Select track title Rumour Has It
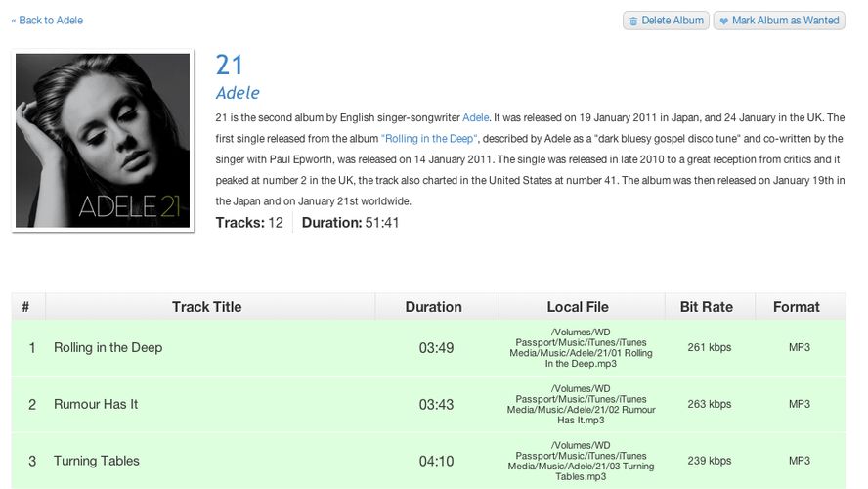Screen dimensions: 868x489 [96, 404]
